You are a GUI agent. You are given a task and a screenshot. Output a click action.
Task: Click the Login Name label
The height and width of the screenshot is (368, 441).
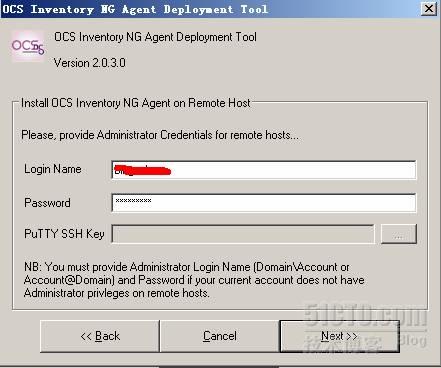pyautogui.click(x=53, y=169)
